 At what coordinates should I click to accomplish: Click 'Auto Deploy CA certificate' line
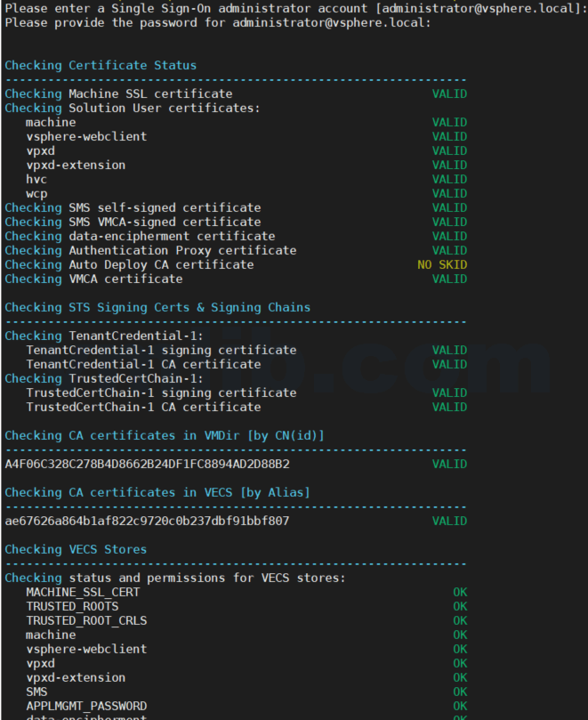point(161,264)
